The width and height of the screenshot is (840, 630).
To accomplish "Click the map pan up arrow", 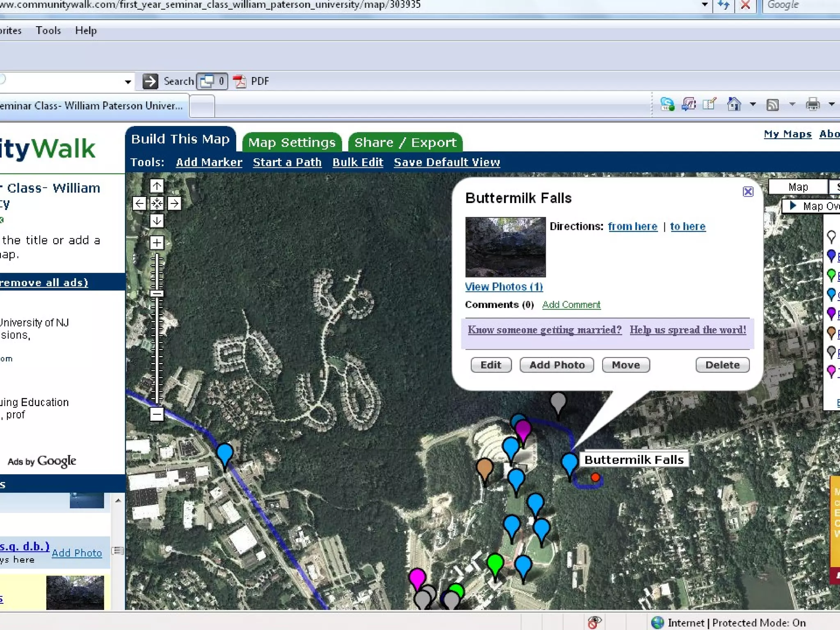I will [x=157, y=186].
